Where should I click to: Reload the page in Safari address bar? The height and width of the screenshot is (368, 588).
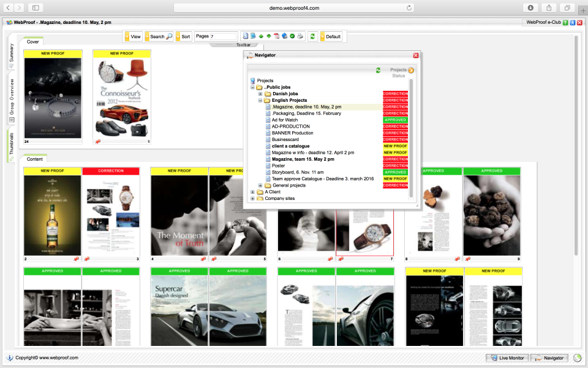pos(409,7)
